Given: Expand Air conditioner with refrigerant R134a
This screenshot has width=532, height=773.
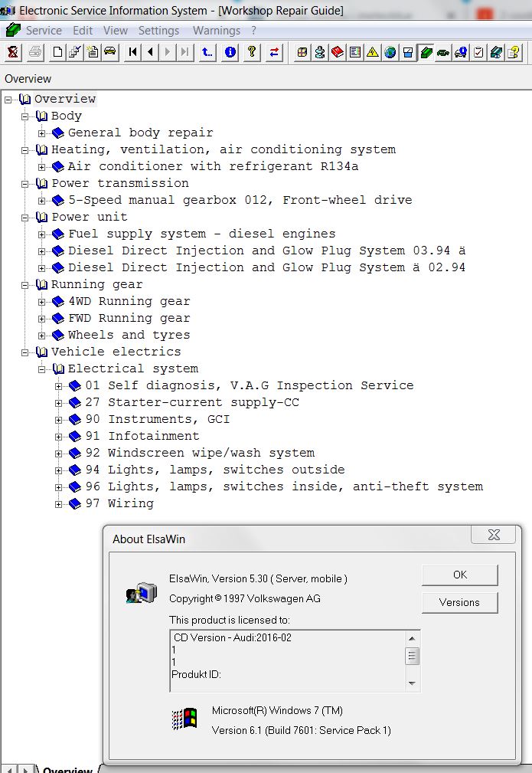Looking at the screenshot, I should click(x=42, y=167).
